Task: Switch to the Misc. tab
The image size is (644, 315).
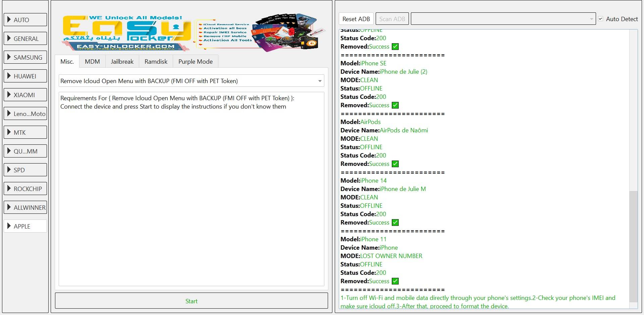Action: pos(67,62)
